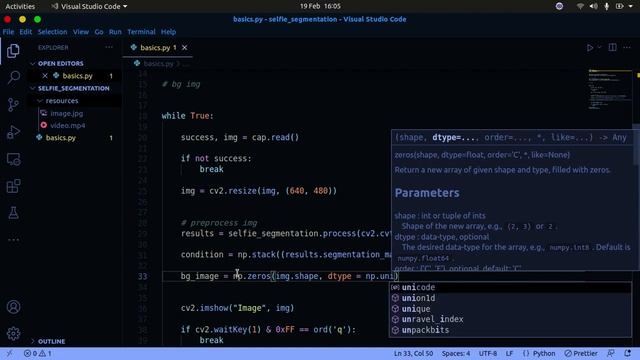Open image.jpg in resources folder
The height and width of the screenshot is (360, 640).
(x=67, y=113)
